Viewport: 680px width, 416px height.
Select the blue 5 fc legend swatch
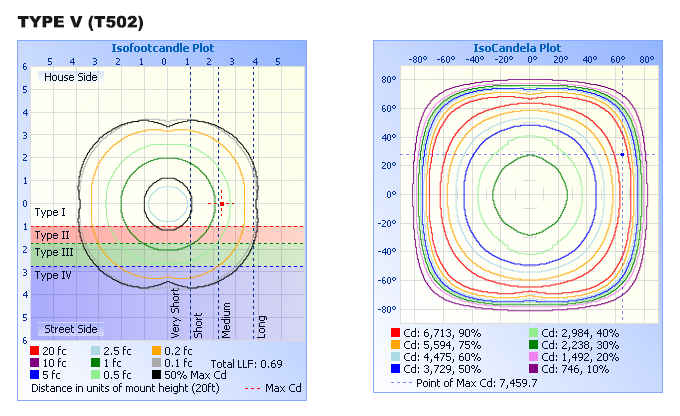35,375
